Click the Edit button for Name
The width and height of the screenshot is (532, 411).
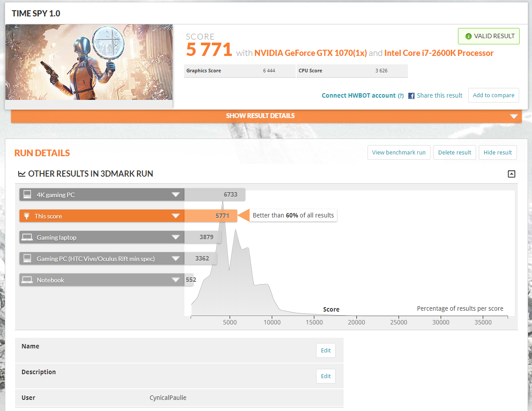[326, 350]
